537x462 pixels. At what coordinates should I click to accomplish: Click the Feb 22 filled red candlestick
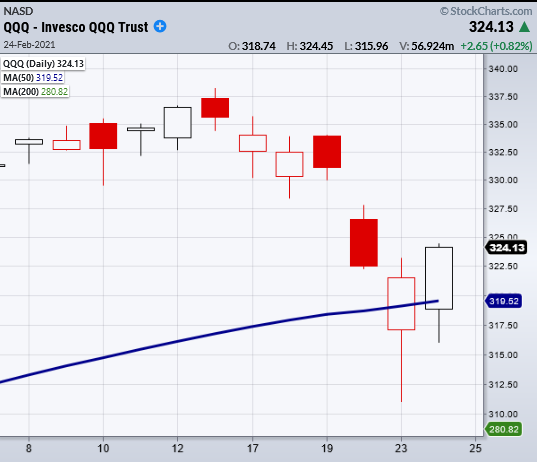tap(364, 242)
